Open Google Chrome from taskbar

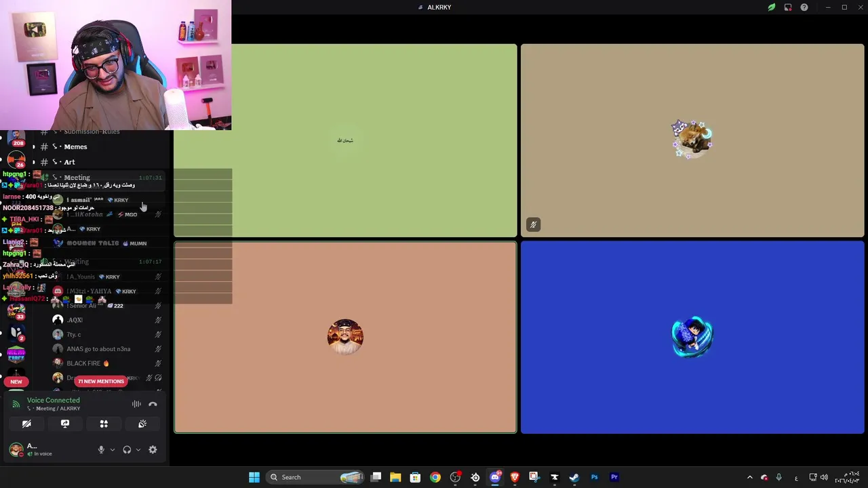coord(435,477)
